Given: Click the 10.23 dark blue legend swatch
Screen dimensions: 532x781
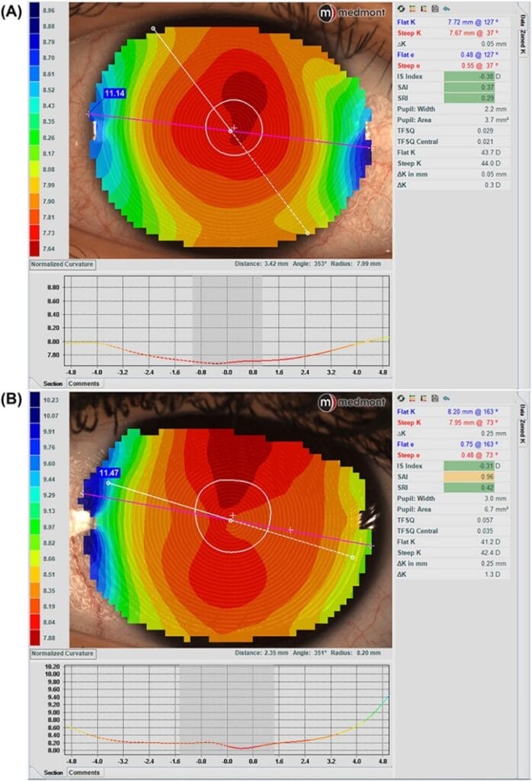Looking at the screenshot, I should tap(34, 400).
